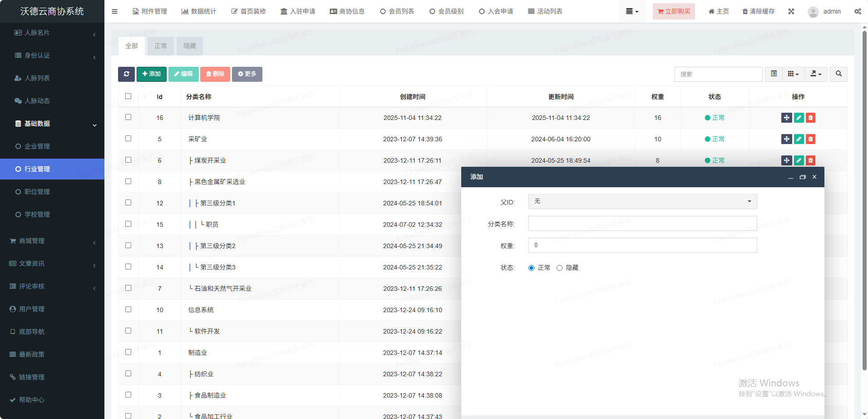Select the 隐藏 status radio button
The height and width of the screenshot is (419, 868).
pos(559,268)
